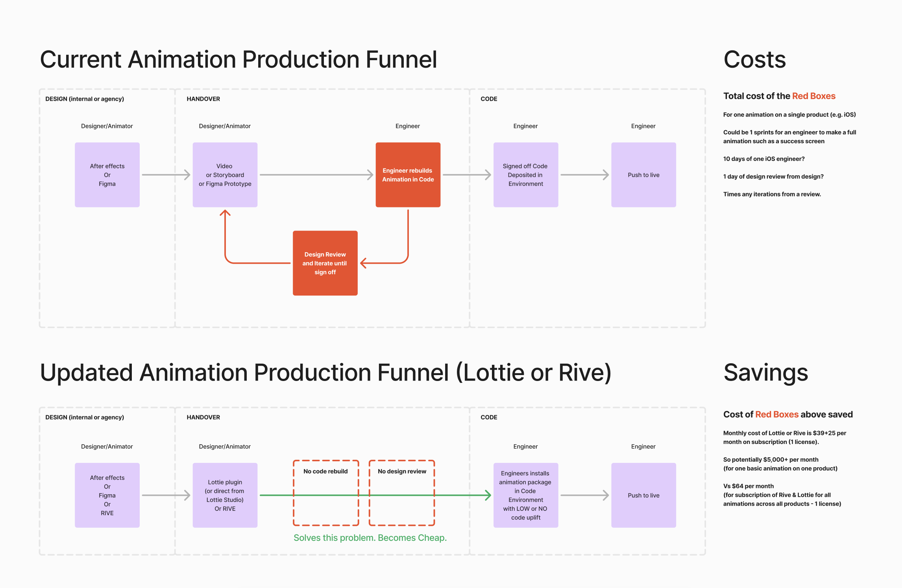
Task: Click the 'Current Animation Production Funnel' heading
Action: [238, 60]
